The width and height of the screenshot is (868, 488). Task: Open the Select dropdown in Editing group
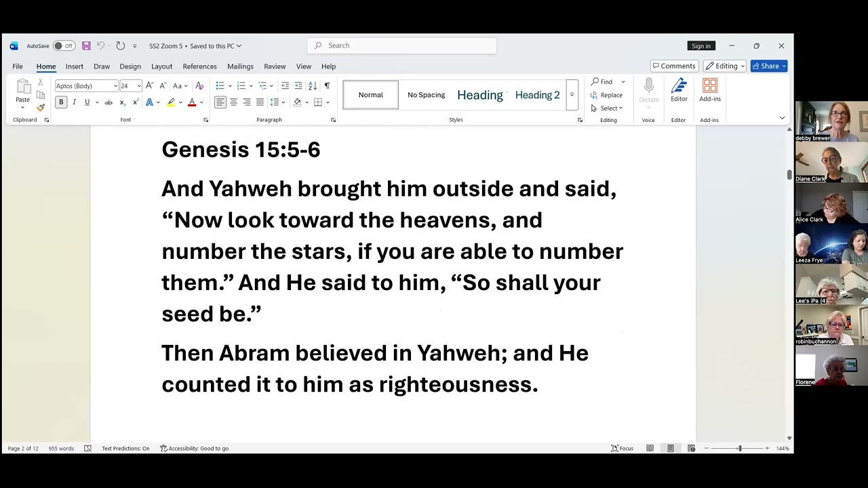pos(607,108)
